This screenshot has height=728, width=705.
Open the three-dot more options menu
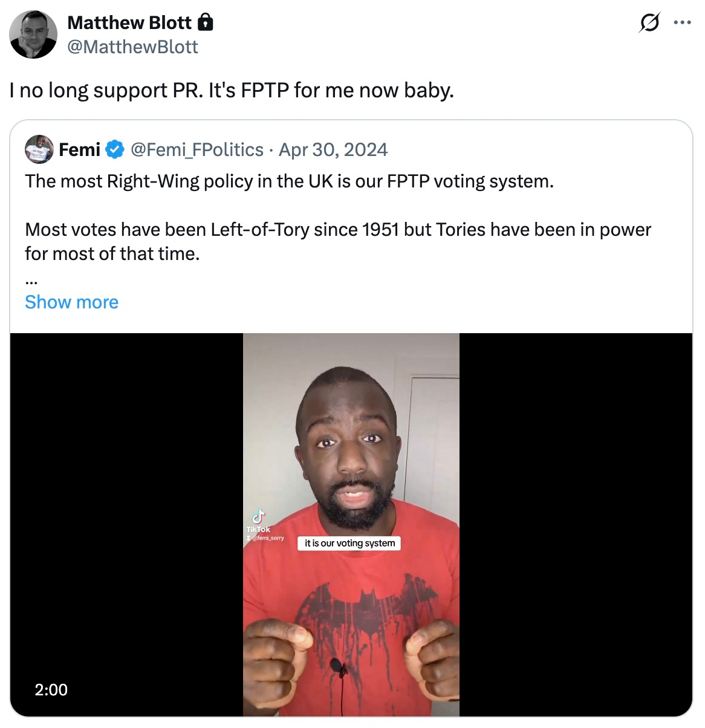coord(682,23)
